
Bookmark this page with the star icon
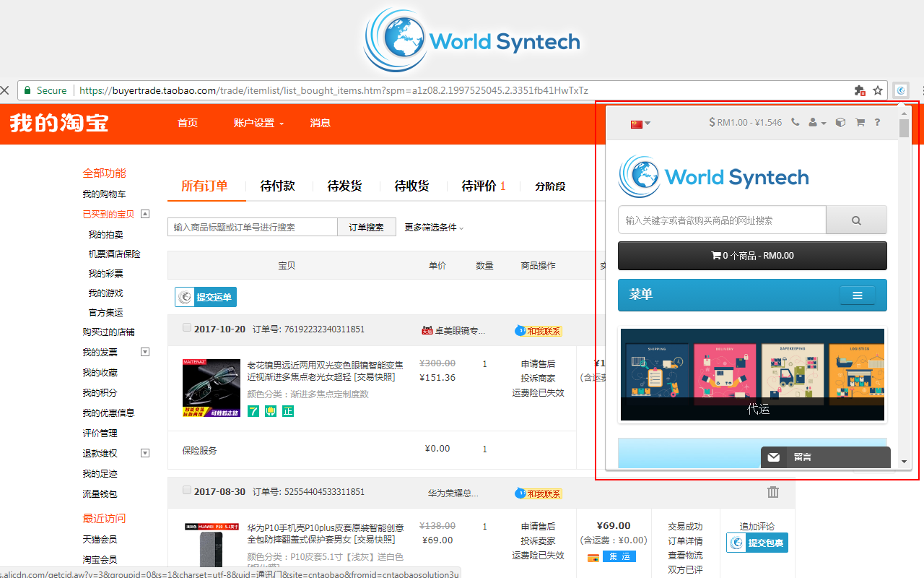coord(878,90)
